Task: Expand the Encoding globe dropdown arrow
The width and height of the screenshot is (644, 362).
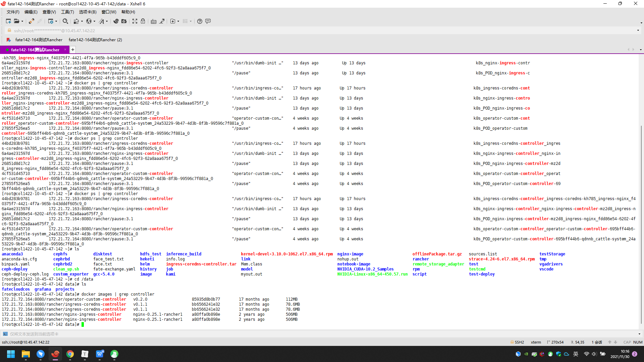Action: click(94, 21)
